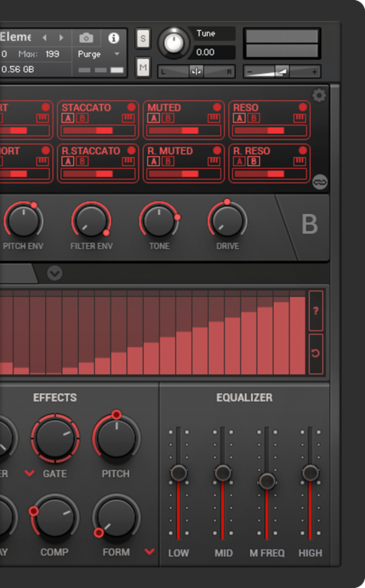365x588 pixels.
Task: Toggle the Mute M button
Action: 143,67
